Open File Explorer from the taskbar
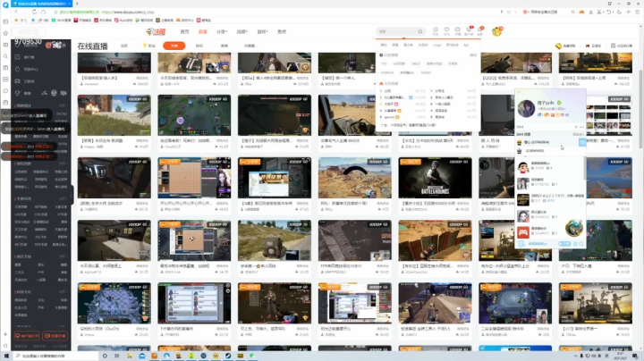 pyautogui.click(x=130, y=356)
